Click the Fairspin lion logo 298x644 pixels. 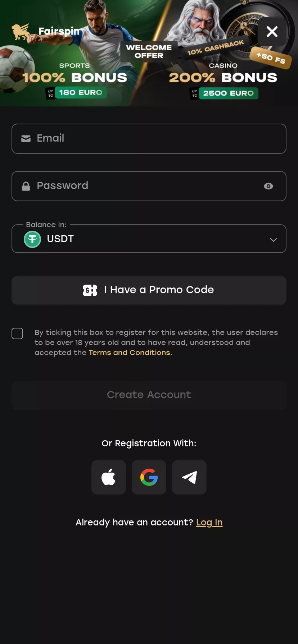21,32
